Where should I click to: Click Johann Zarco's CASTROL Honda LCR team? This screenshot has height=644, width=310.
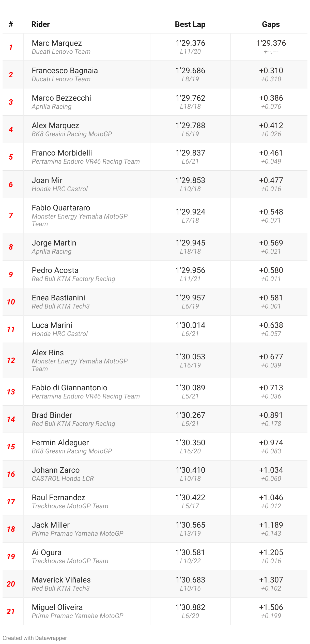63,479
